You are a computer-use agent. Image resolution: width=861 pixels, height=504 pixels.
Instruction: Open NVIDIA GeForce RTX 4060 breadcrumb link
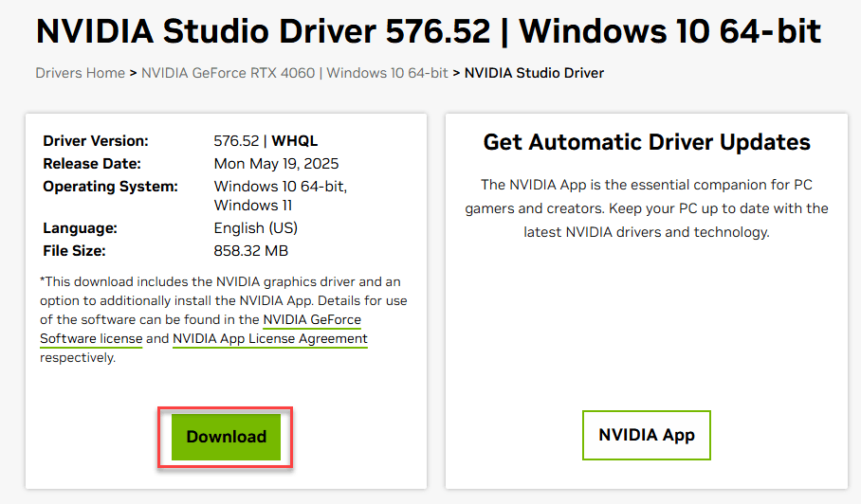coord(229,73)
